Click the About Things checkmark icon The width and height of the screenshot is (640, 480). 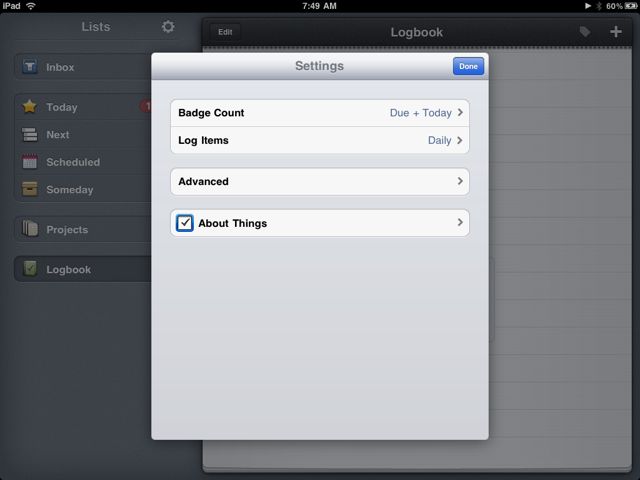184,223
